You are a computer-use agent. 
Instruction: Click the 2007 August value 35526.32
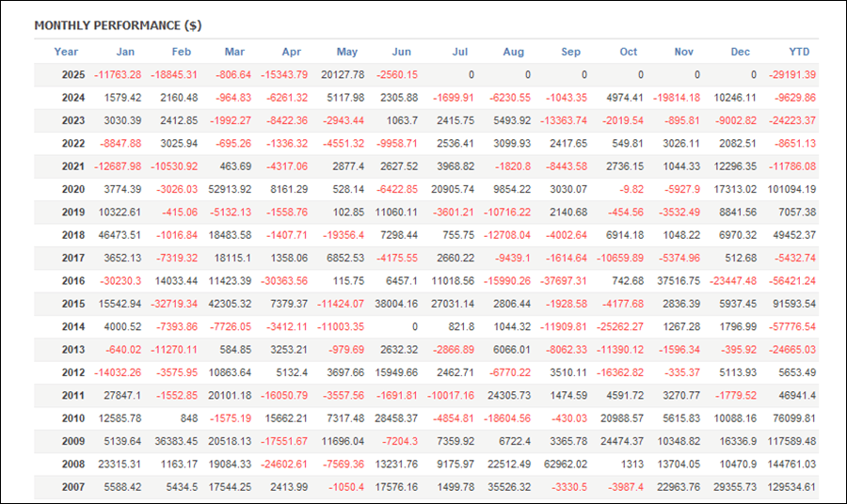509,487
